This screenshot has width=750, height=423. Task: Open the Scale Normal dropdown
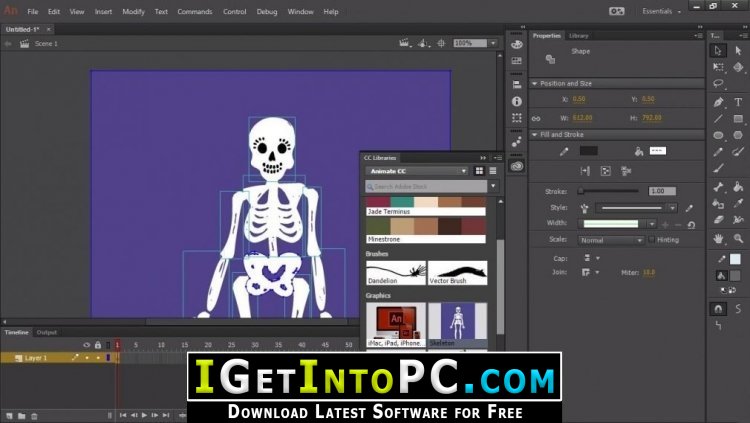click(611, 240)
